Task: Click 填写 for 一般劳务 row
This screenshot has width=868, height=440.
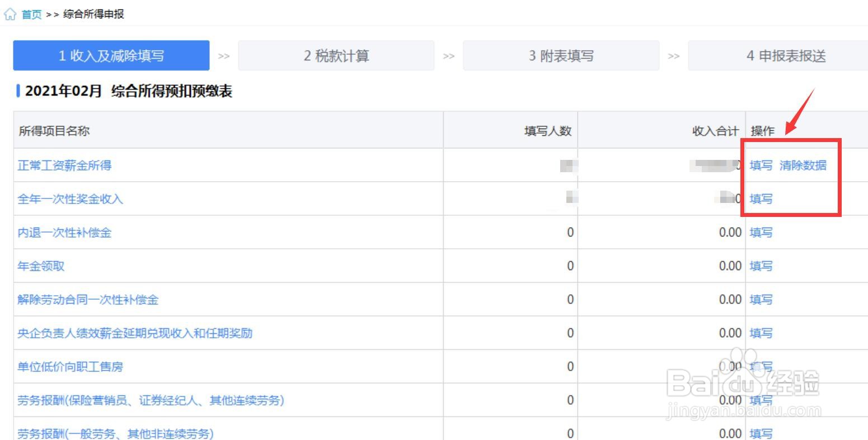Action: tap(761, 433)
